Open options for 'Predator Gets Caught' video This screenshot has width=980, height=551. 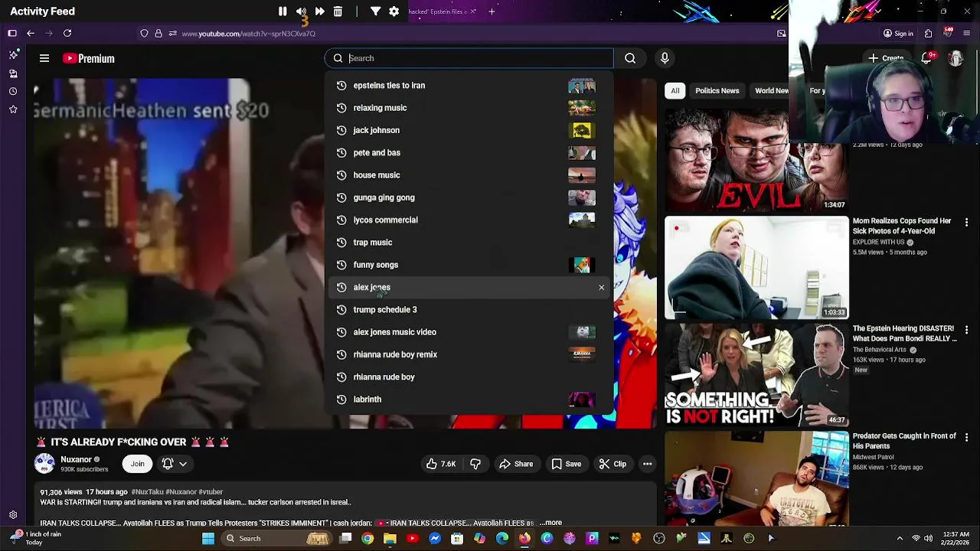[x=966, y=438]
